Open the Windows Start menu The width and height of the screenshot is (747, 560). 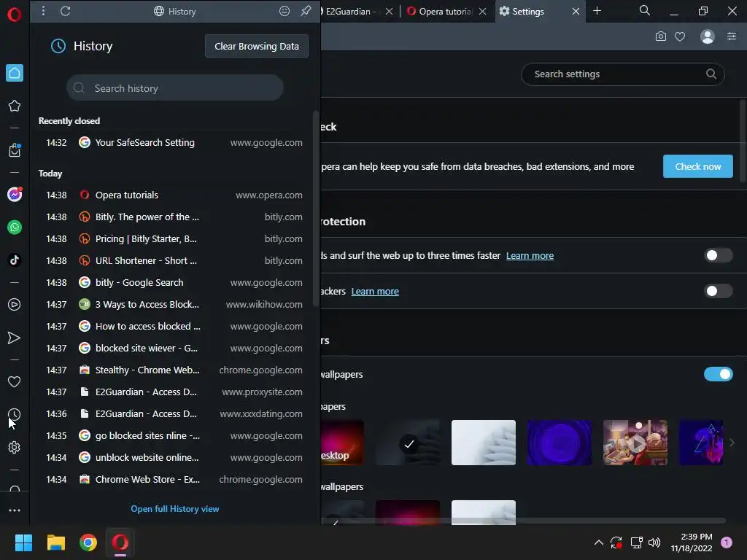[23, 542]
